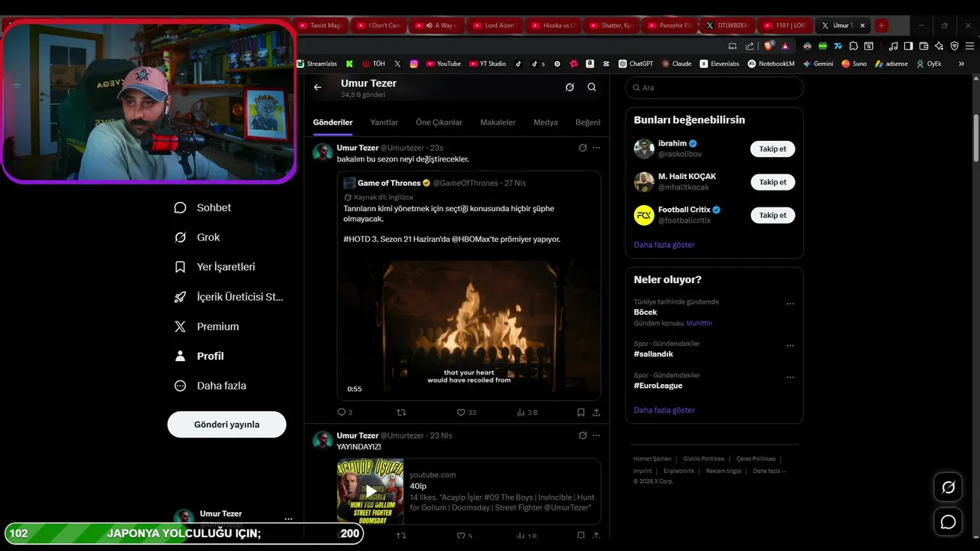Open Premium in the left sidebar
The width and height of the screenshot is (980, 551).
click(207, 327)
